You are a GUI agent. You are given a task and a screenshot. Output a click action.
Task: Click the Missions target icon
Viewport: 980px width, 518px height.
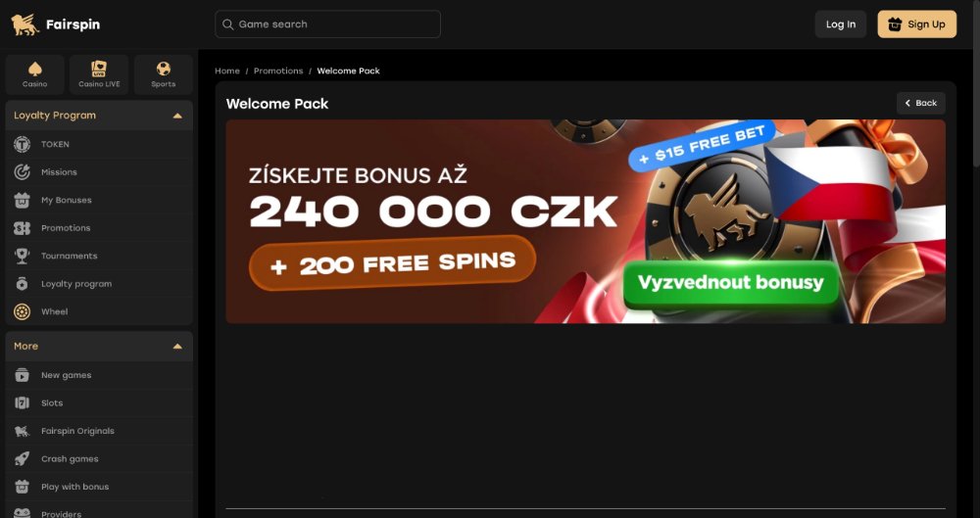[22, 172]
